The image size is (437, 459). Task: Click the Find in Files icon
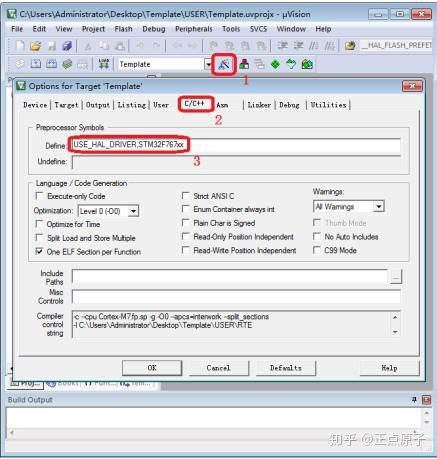tap(350, 46)
